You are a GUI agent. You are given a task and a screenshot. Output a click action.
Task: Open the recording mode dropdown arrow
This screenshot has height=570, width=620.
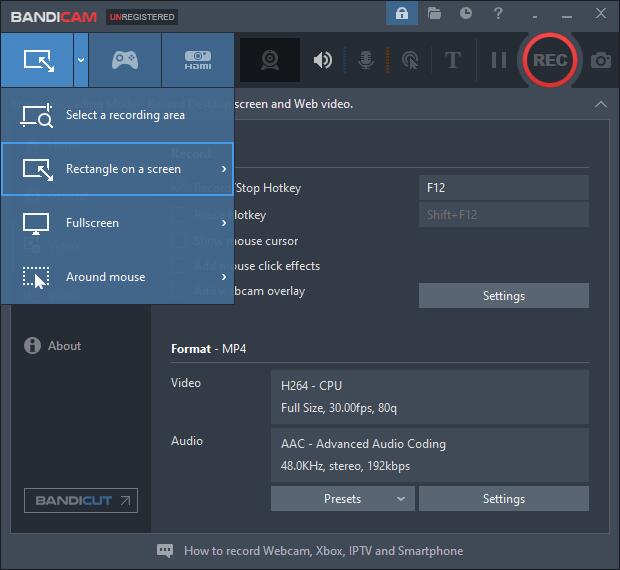[81, 60]
